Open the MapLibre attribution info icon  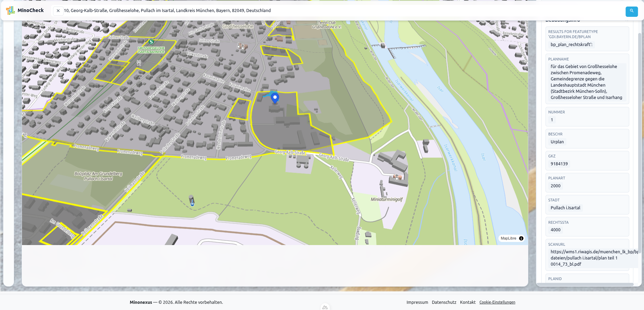(521, 238)
